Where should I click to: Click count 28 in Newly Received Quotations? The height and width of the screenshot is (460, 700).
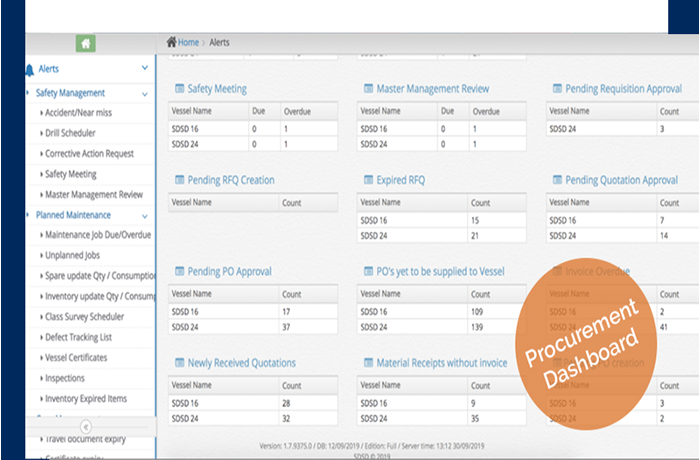[286, 403]
